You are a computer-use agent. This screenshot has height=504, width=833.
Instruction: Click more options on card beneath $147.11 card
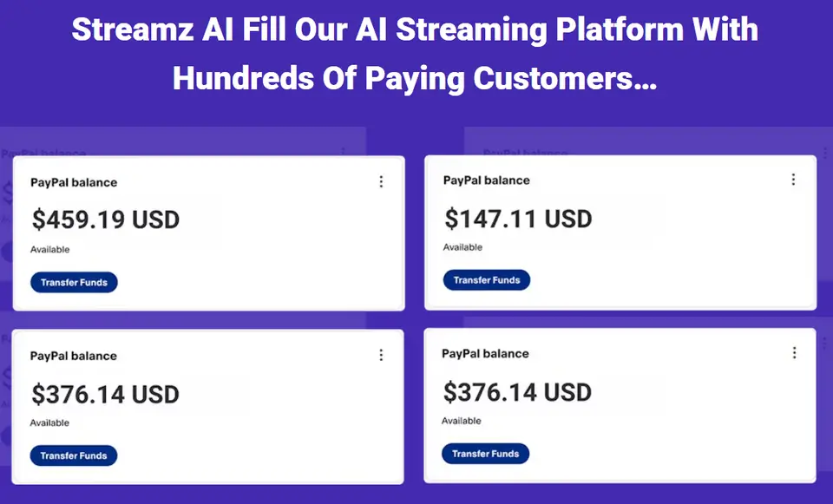pos(793,353)
